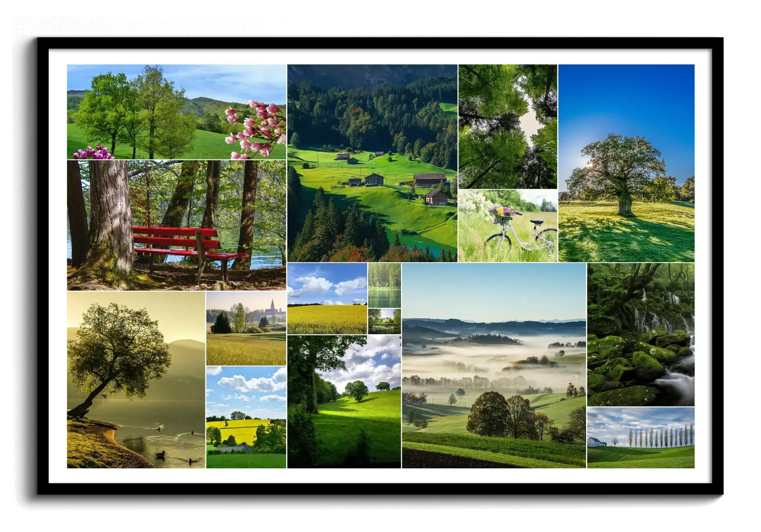
Task: Open the tiny pond house photo
Action: [384, 321]
